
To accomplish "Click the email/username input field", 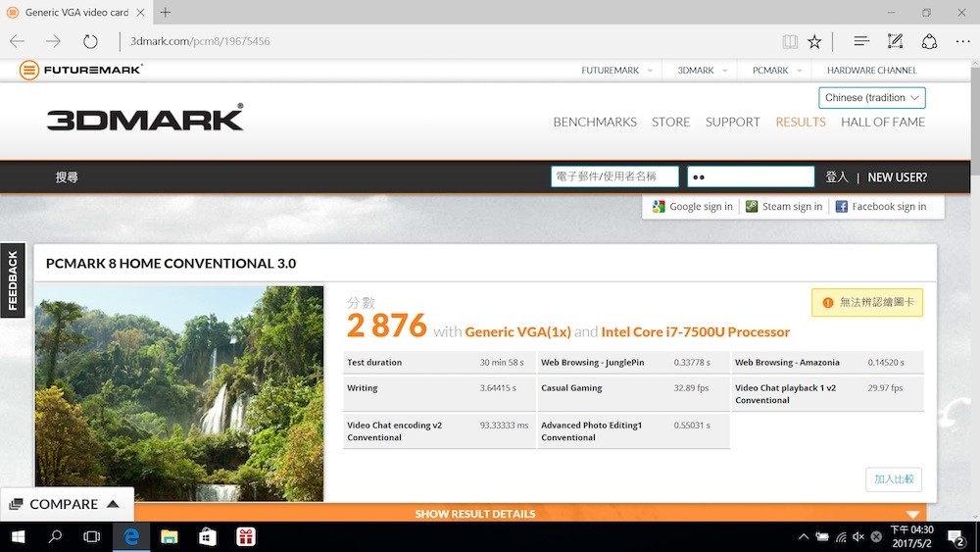I will [x=614, y=176].
